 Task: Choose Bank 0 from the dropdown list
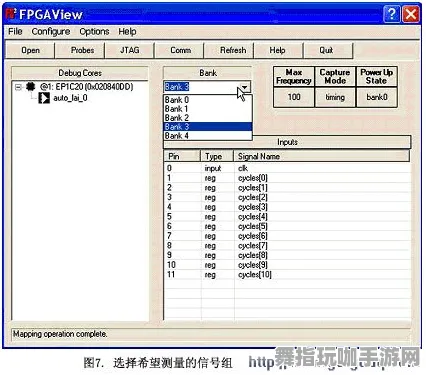[207, 100]
